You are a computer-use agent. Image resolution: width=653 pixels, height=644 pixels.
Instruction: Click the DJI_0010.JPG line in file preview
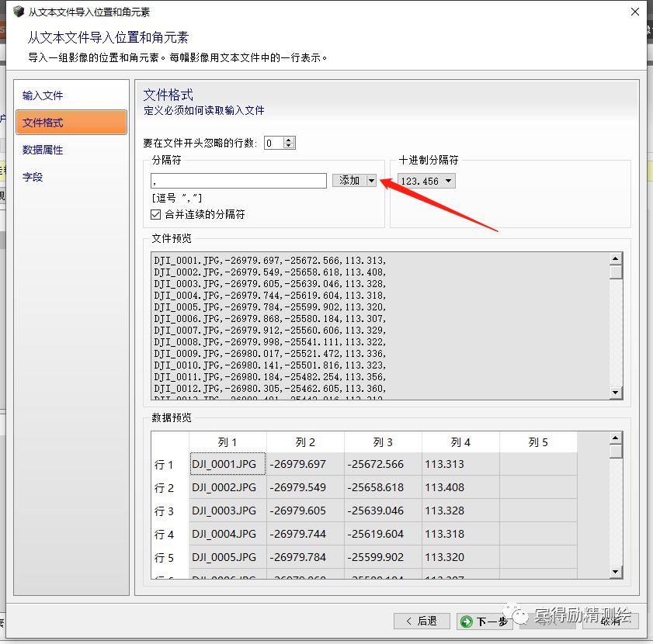[270, 365]
